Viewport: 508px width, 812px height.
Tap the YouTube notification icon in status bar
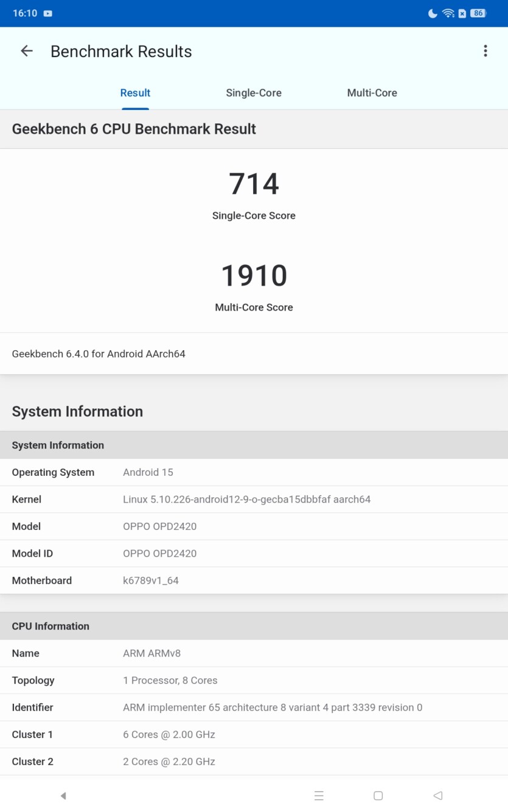tap(48, 13)
